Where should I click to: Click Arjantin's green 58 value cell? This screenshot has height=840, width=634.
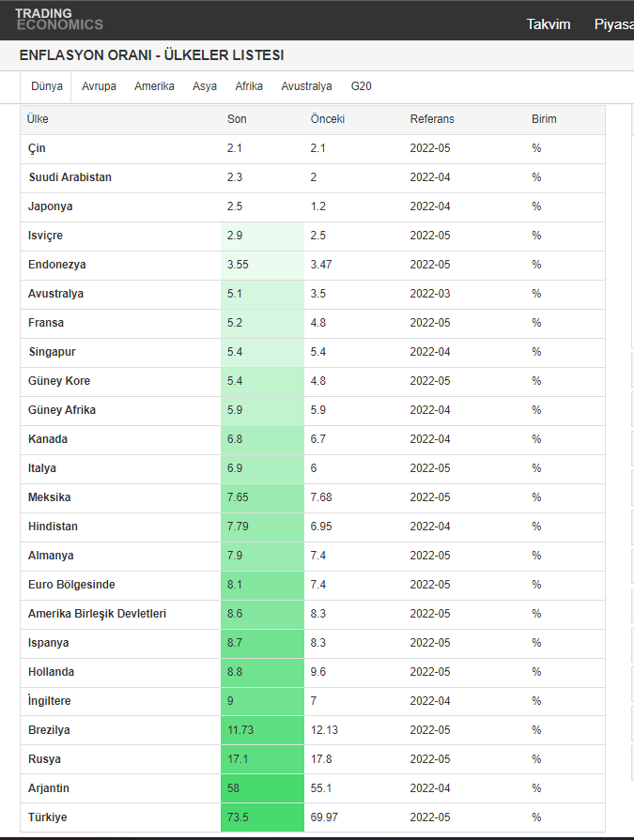coord(262,788)
